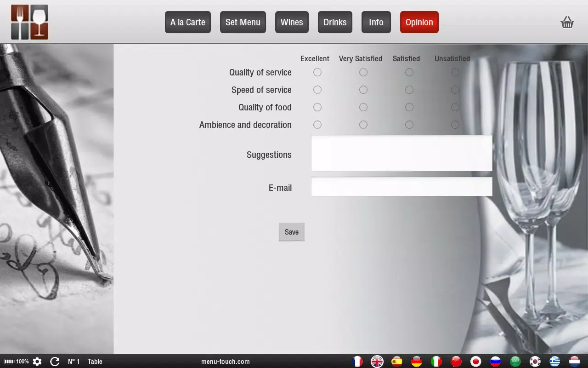This screenshot has width=588, height=368.
Task: Switch to Greek using the Greece flag
Action: [x=555, y=362]
